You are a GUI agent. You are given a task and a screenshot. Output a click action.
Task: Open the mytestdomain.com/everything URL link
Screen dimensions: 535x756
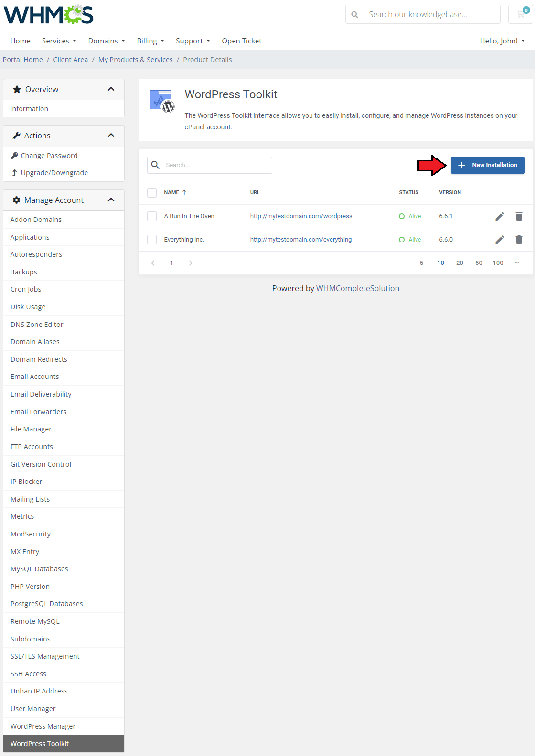(301, 240)
